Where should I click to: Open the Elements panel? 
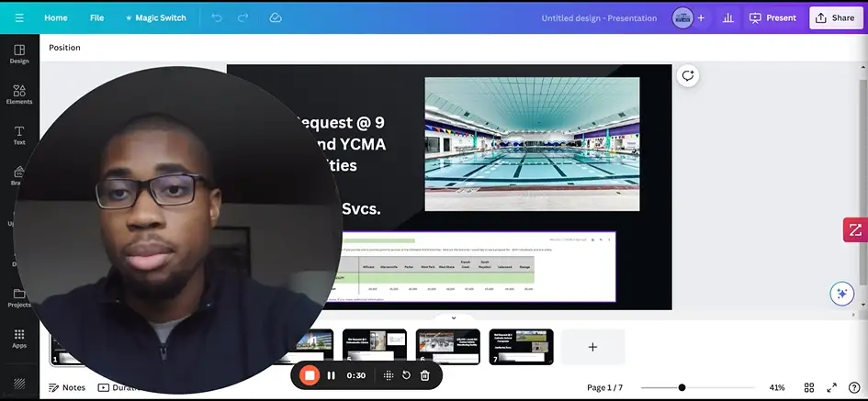pos(19,94)
